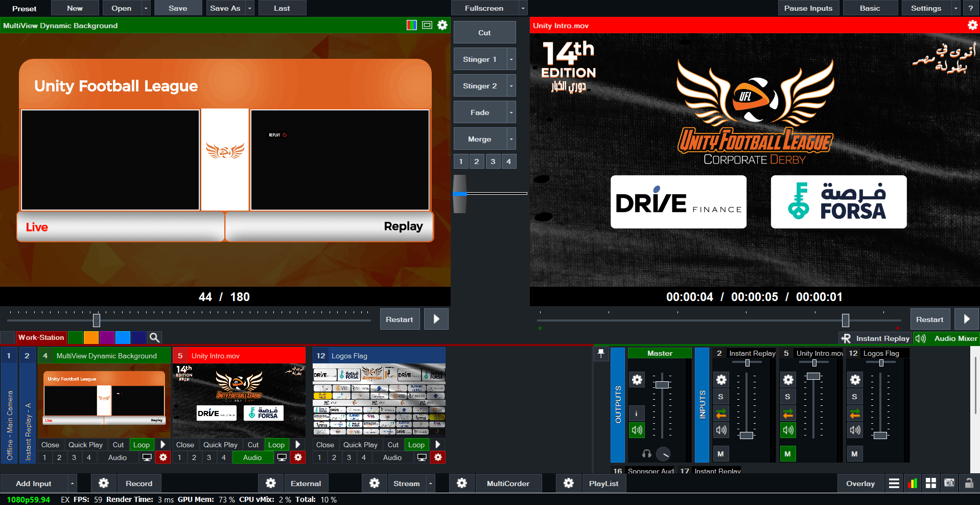Toggle Master audio mute speaker
The width and height of the screenshot is (980, 505).
pos(637,430)
